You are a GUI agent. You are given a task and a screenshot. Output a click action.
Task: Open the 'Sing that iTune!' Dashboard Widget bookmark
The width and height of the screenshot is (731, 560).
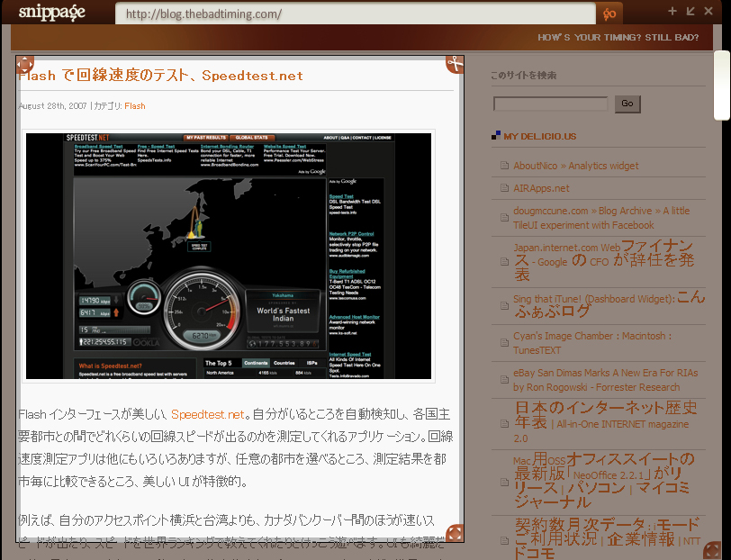609,304
